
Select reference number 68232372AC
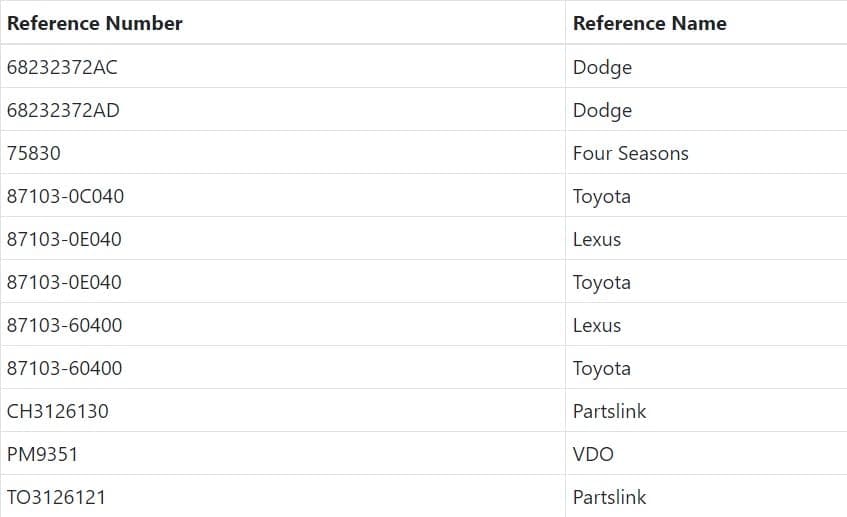point(62,68)
